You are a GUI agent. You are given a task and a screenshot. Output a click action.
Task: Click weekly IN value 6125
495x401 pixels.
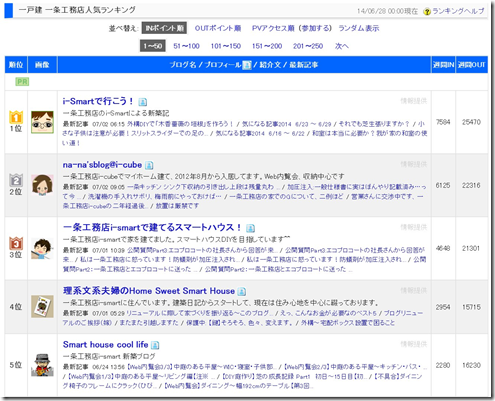point(443,185)
